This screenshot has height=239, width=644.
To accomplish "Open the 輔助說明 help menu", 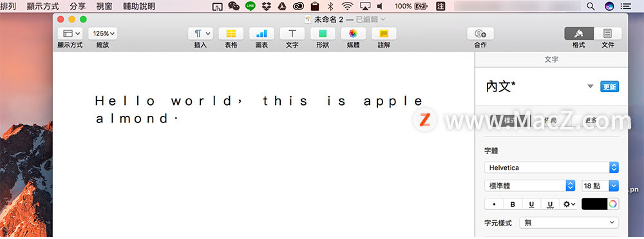I will click(x=139, y=6).
